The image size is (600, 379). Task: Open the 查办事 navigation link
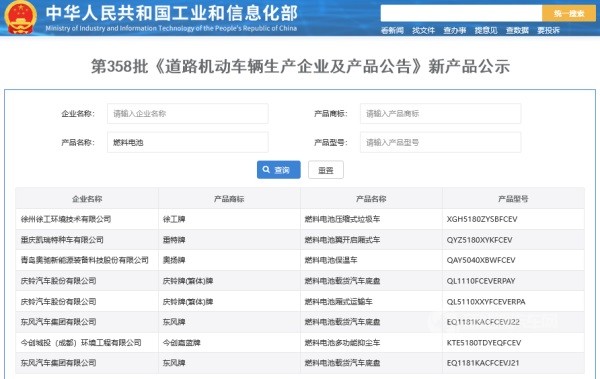[x=455, y=30]
